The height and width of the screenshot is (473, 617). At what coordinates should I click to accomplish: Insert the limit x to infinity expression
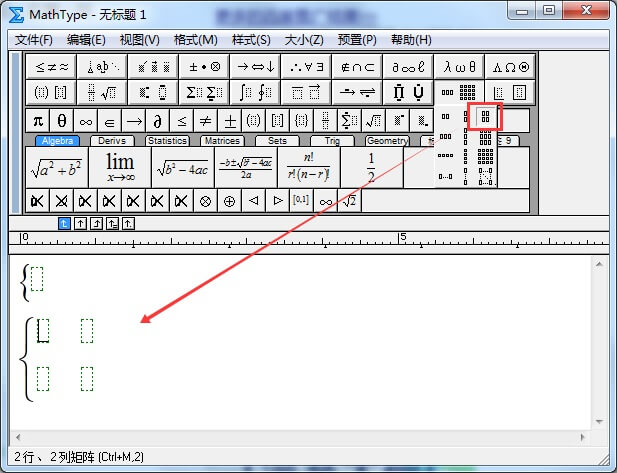(120, 167)
